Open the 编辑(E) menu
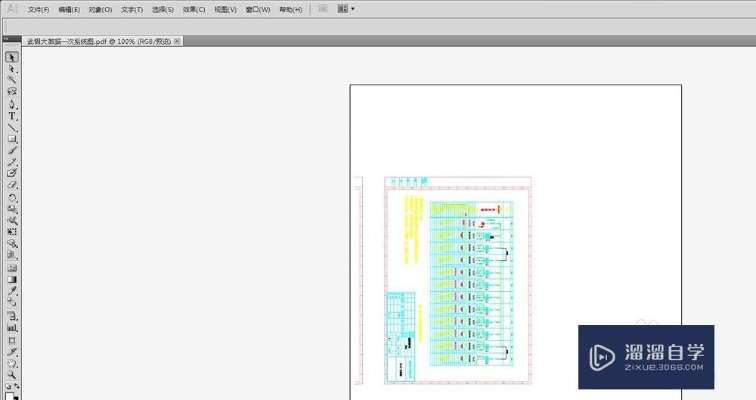 pyautogui.click(x=69, y=9)
